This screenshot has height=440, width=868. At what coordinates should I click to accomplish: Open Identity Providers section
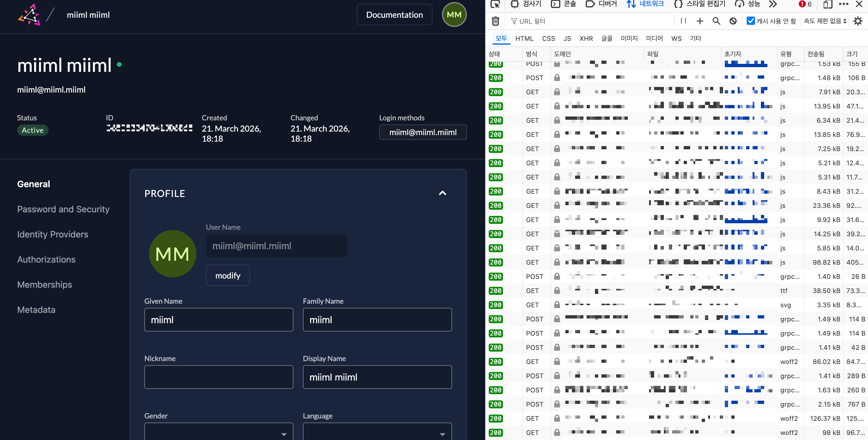(x=53, y=234)
